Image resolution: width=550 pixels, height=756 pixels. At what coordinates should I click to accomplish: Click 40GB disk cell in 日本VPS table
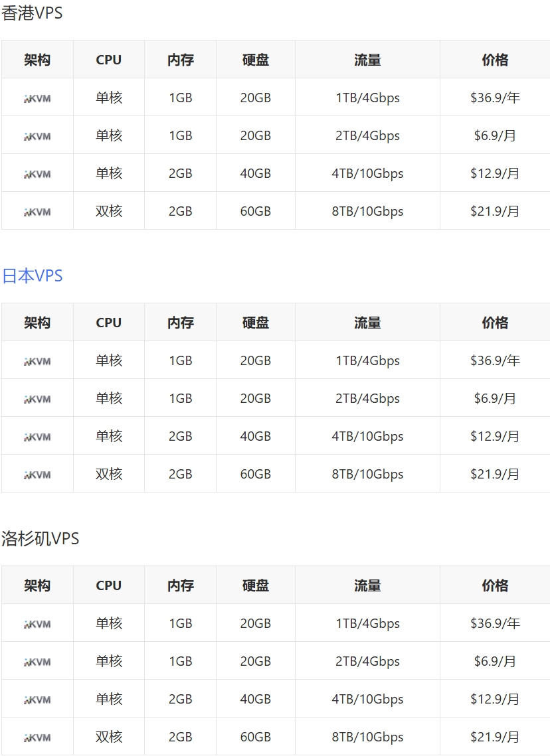[x=256, y=436]
